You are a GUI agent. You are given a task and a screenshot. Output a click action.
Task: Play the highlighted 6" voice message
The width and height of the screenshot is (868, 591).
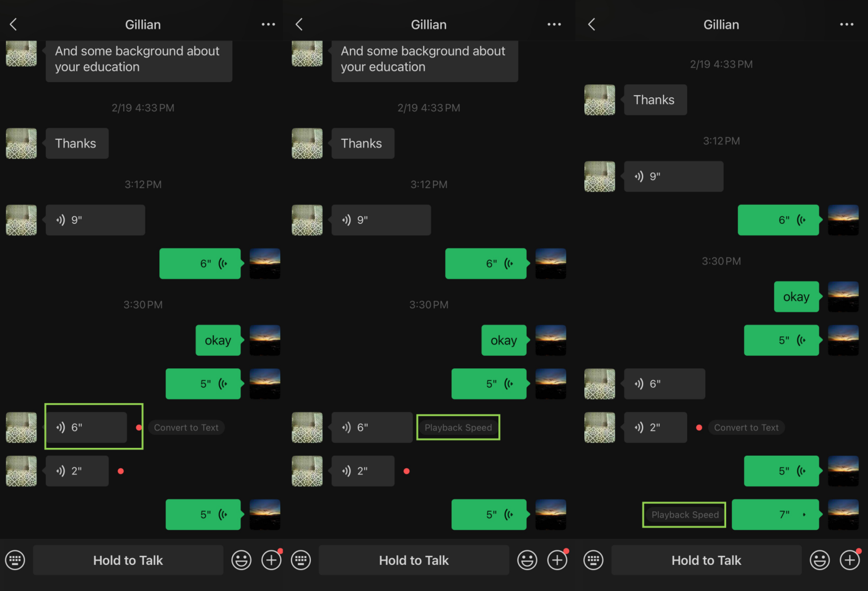click(86, 428)
